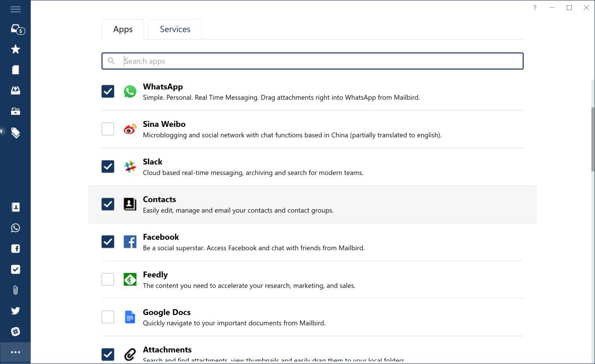Focus the Search apps field

point(312,61)
